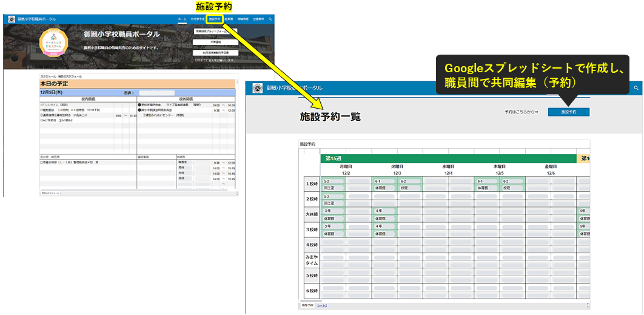Screen dimensions: 644x315
Task: Click the 12/6 date cell
Action: click(x=551, y=173)
